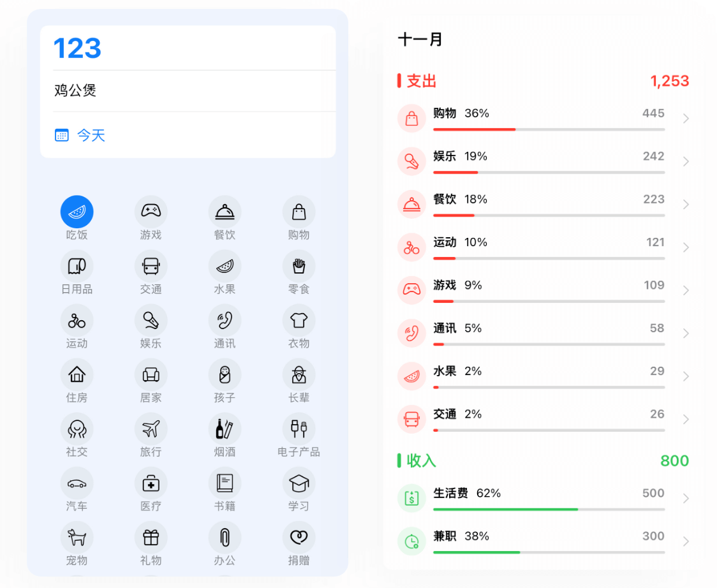Select the 游戏 gamepad category icon

151,211
